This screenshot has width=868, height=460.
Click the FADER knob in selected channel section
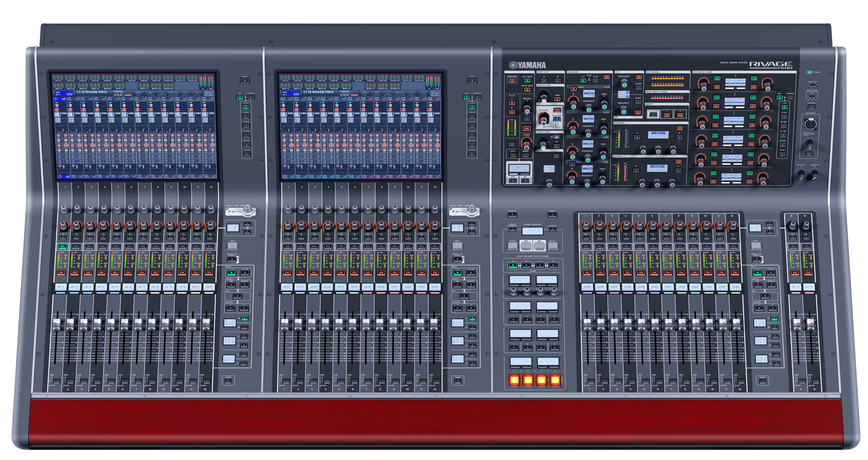coord(527,145)
